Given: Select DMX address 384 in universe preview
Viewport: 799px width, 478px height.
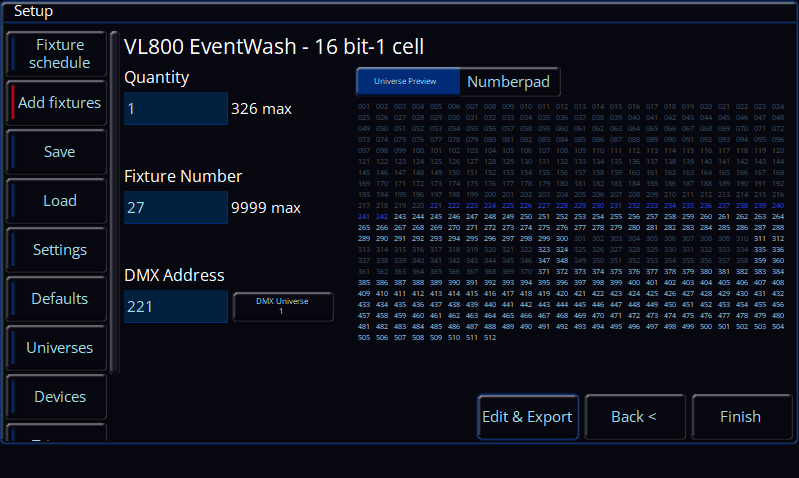Looking at the screenshot, I should tap(778, 272).
